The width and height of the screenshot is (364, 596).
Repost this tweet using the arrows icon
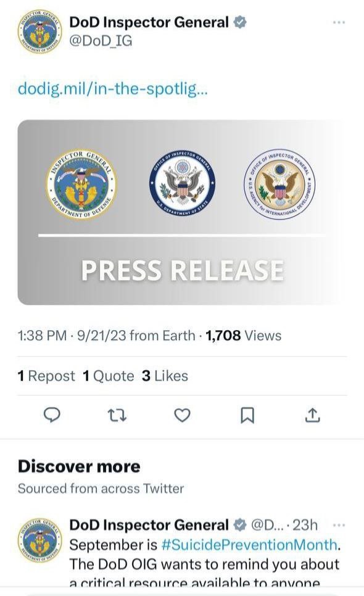117,415
